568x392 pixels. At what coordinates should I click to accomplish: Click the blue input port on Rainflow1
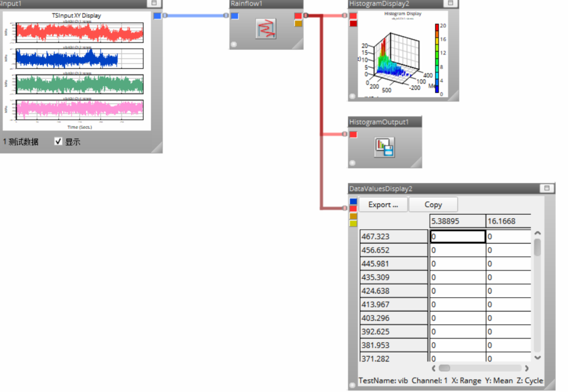point(235,16)
